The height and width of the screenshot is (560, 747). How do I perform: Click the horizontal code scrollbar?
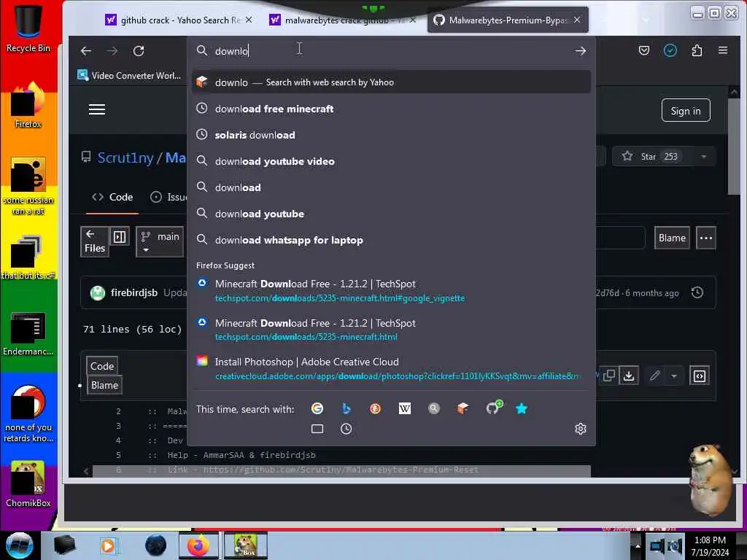pos(341,470)
